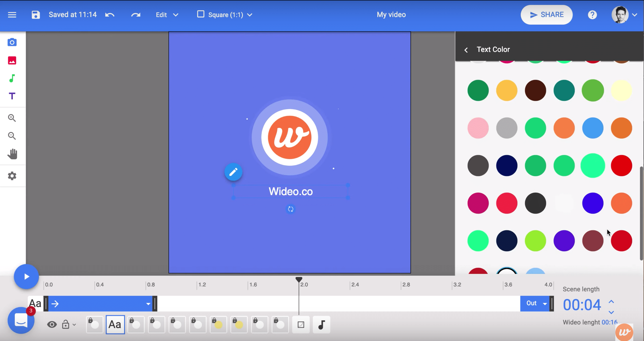Click the My video title
Screen dimensions: 644x341
(391, 15)
